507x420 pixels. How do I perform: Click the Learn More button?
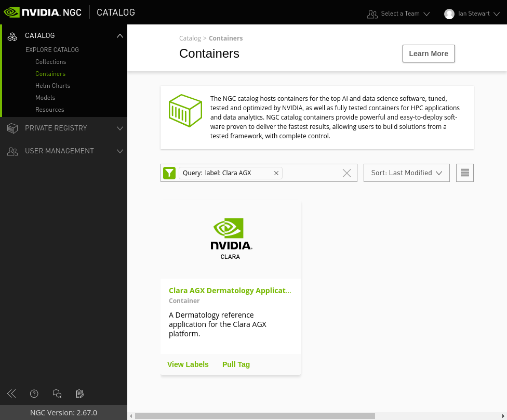click(x=428, y=54)
